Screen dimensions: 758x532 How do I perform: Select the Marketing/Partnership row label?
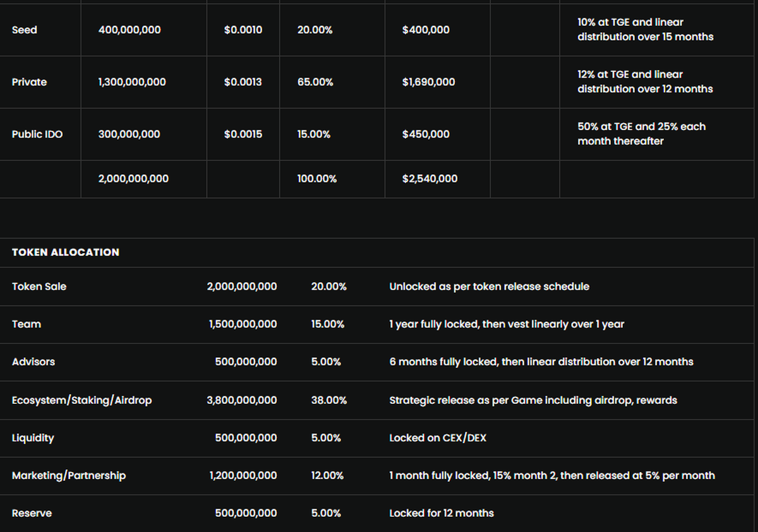(69, 475)
